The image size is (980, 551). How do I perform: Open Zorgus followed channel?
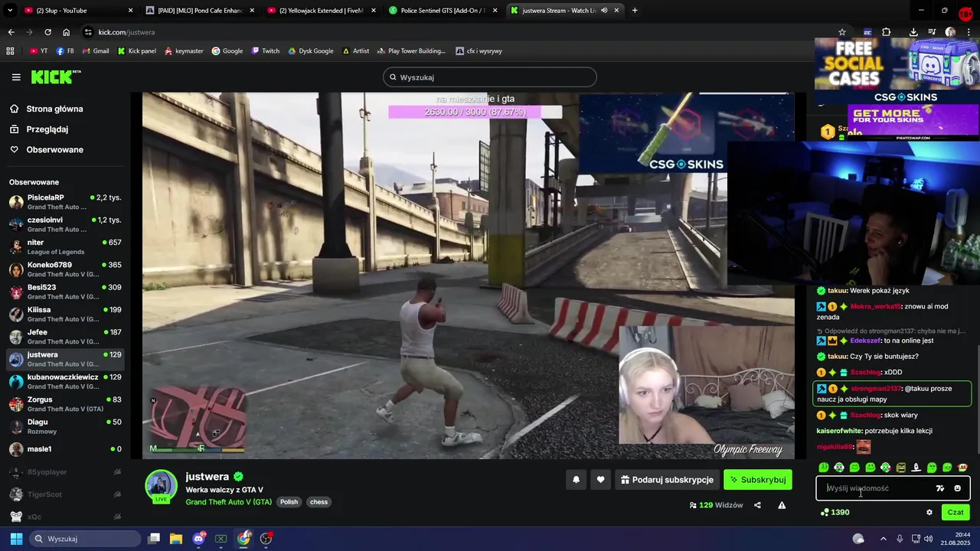[x=65, y=404]
